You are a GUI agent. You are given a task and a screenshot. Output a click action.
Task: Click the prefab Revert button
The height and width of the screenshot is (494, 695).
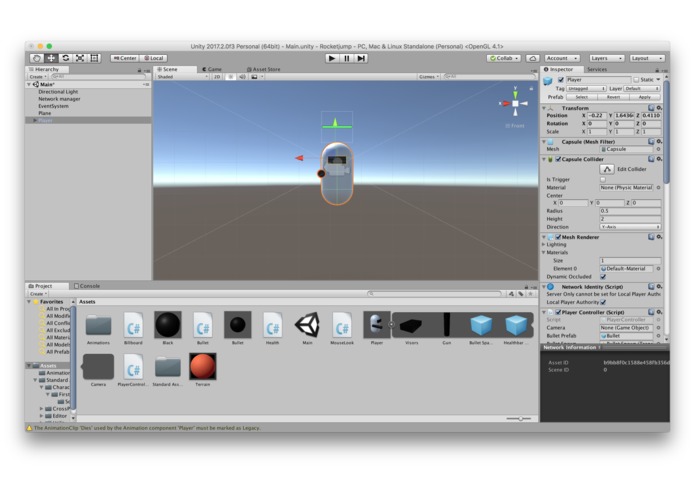(x=613, y=97)
